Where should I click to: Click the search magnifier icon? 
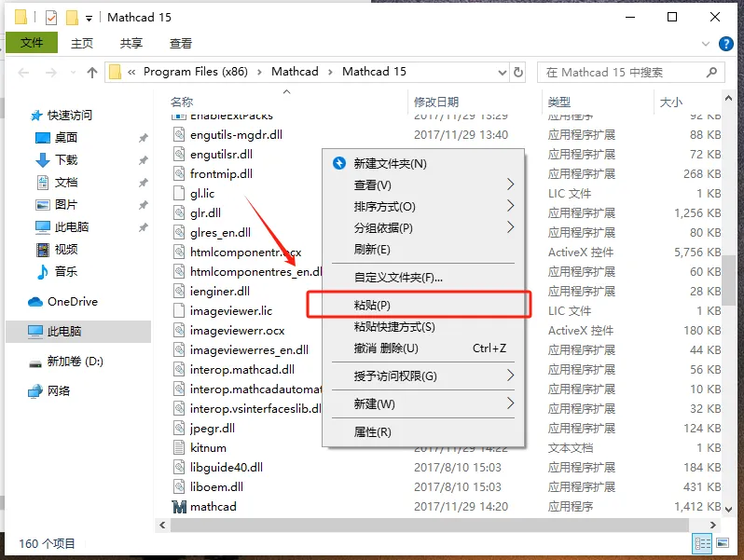[711, 72]
